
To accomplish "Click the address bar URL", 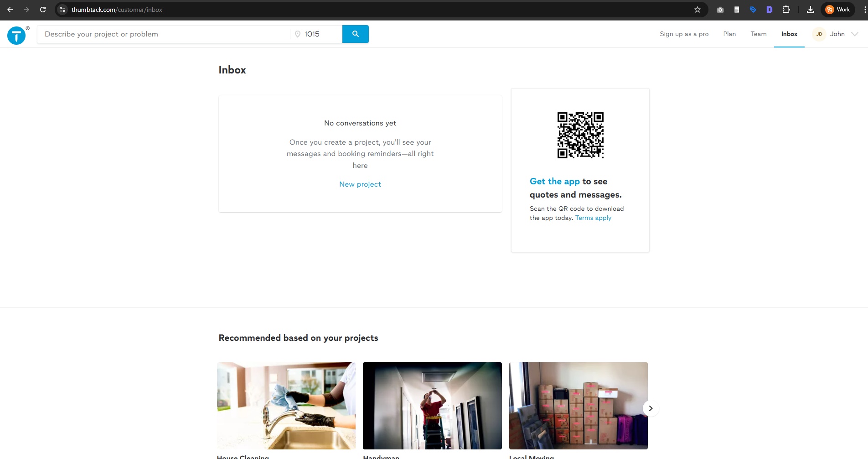I will click(117, 10).
